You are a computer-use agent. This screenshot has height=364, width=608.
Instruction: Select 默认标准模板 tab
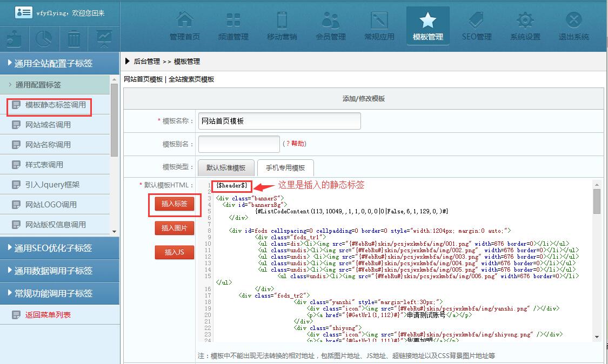coord(226,168)
